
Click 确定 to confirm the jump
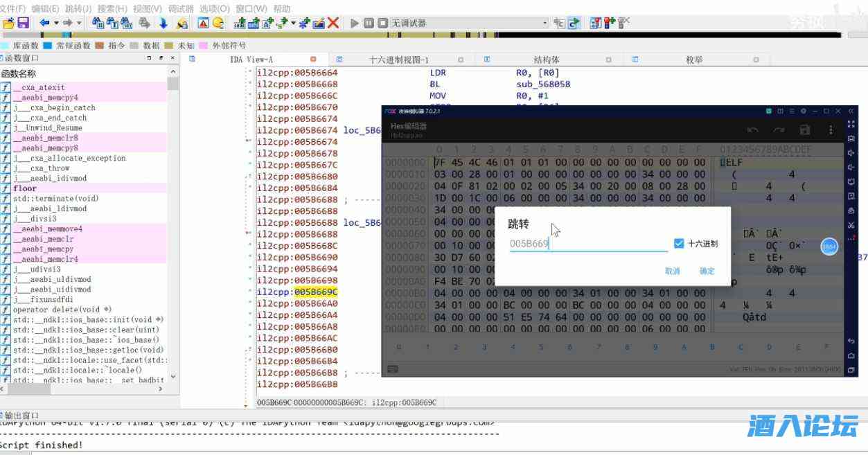(707, 271)
